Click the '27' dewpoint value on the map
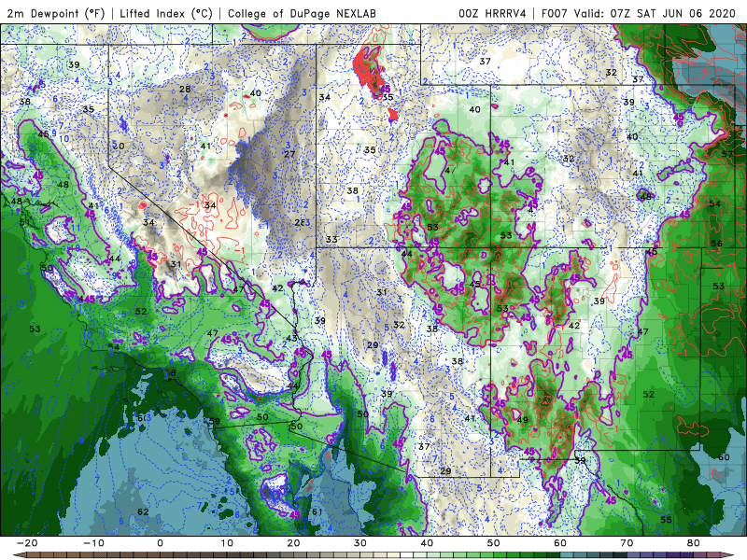747x560 pixels. coord(289,154)
